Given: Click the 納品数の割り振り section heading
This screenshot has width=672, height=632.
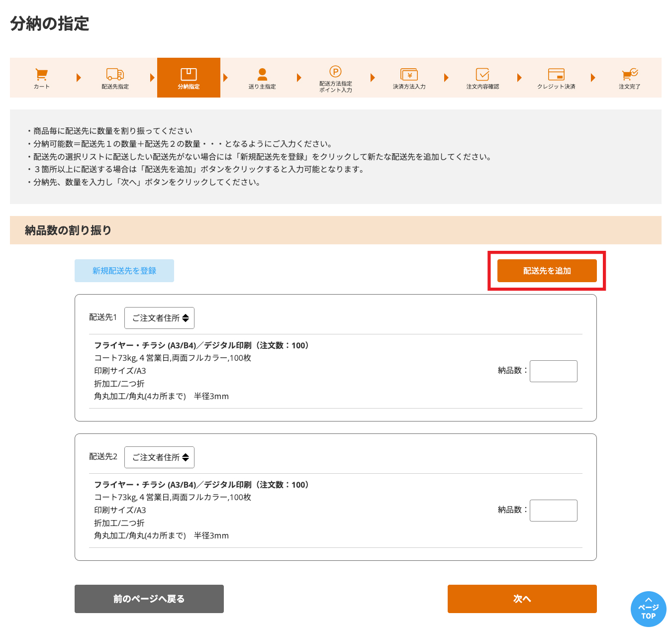Looking at the screenshot, I should coord(68,230).
